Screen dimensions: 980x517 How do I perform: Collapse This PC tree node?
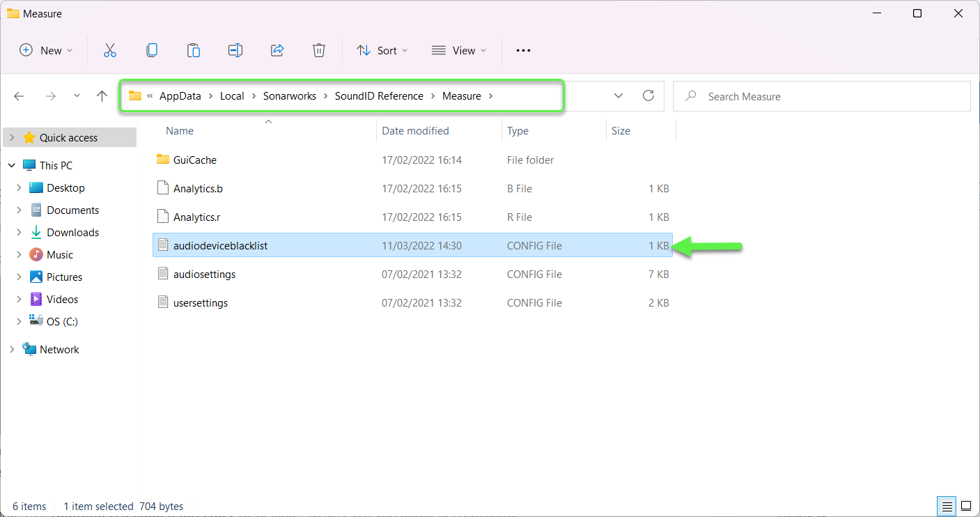click(12, 165)
